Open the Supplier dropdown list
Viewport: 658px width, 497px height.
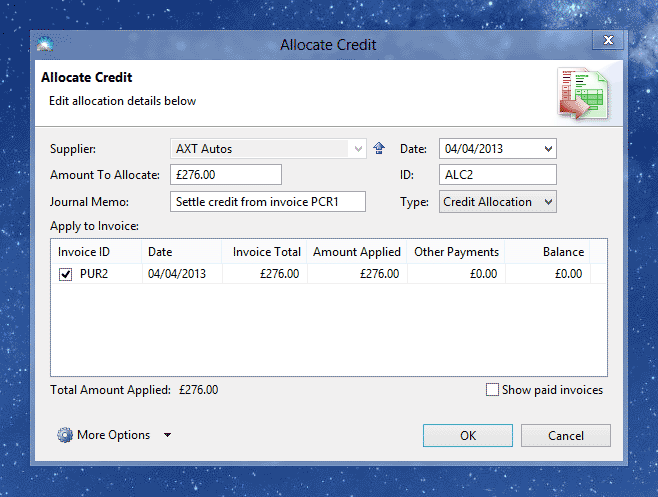(358, 149)
